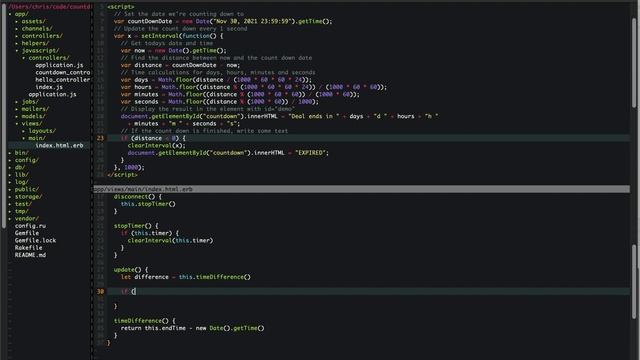Image resolution: width=640 pixels, height=360 pixels.
Task: Open Gemfile.lock in the file tree
Action: [x=35, y=240]
